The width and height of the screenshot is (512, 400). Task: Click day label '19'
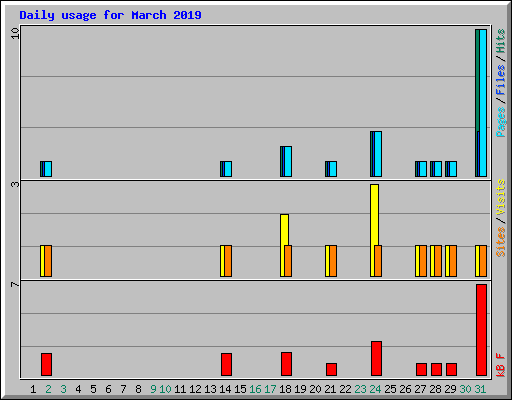(300, 389)
